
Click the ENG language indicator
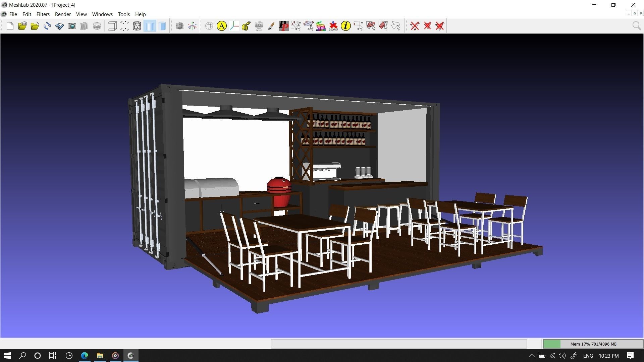[x=588, y=356]
